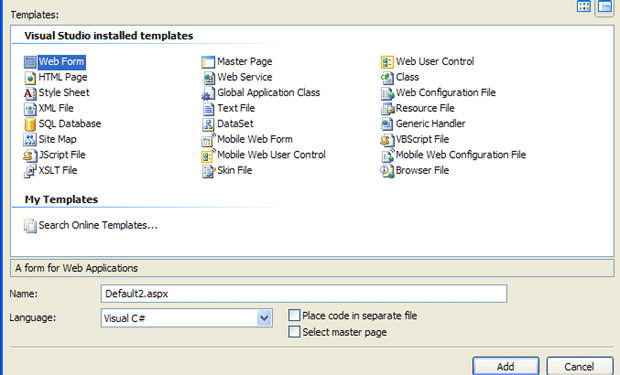This screenshot has height=375, width=620.
Task: Click the "Generic Handler" label
Action: click(x=430, y=124)
